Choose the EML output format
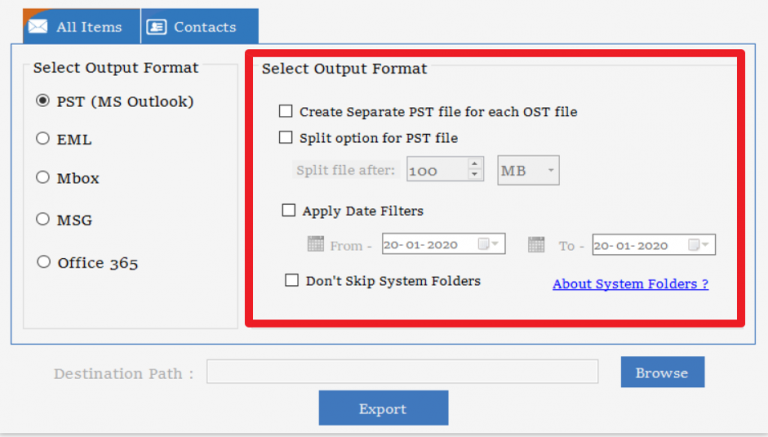768x437 pixels. point(43,139)
